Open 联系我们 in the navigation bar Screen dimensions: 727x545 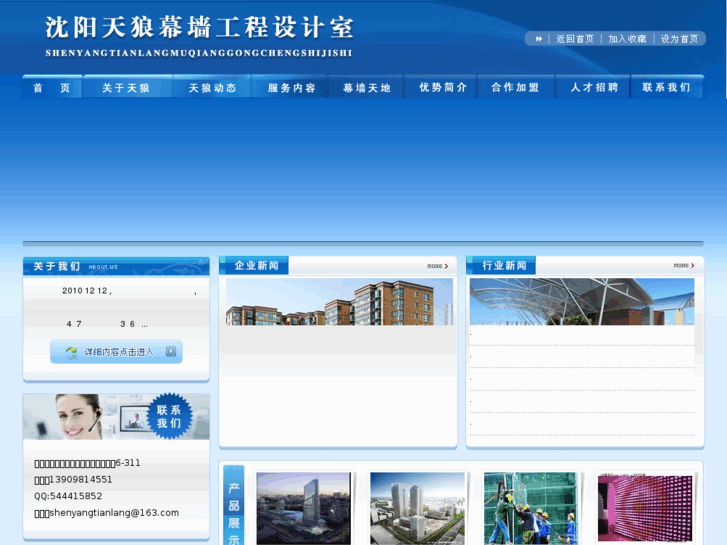pos(666,87)
